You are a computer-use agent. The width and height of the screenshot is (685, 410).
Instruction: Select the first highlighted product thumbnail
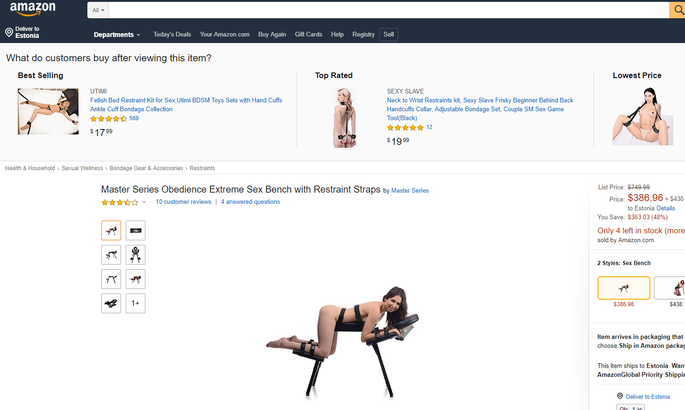pos(111,230)
